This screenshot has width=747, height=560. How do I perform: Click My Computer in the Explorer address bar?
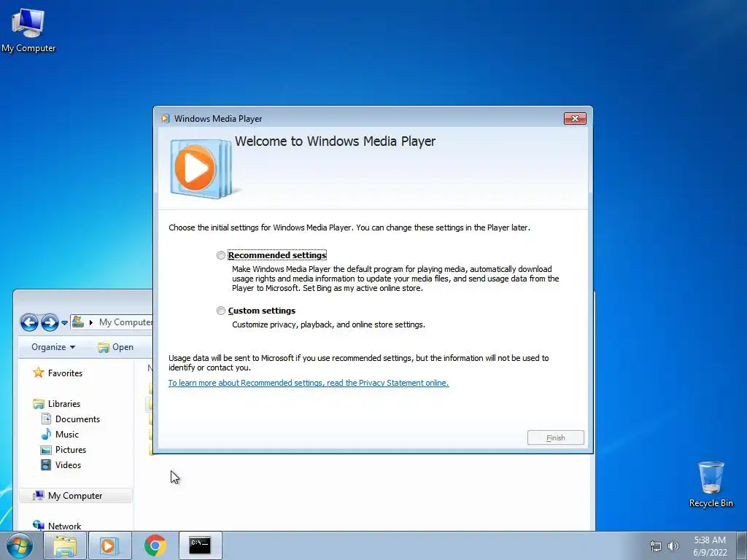[125, 322]
